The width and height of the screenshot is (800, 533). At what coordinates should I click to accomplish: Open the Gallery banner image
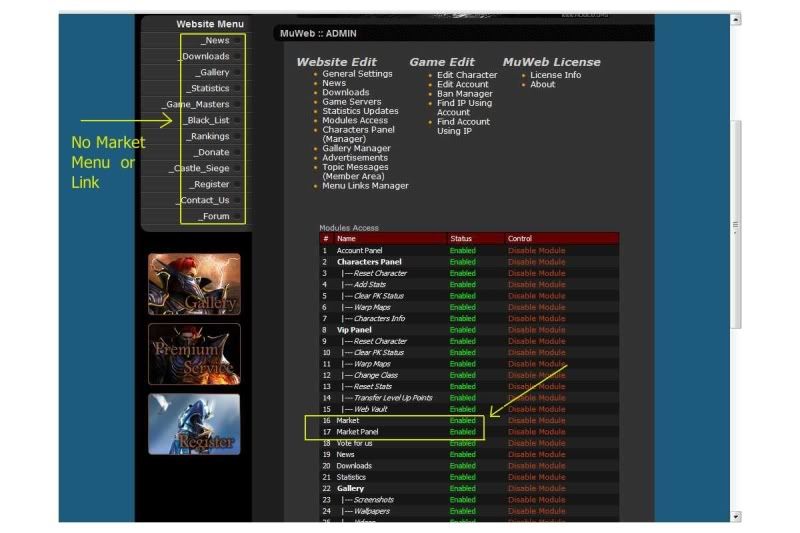(194, 284)
